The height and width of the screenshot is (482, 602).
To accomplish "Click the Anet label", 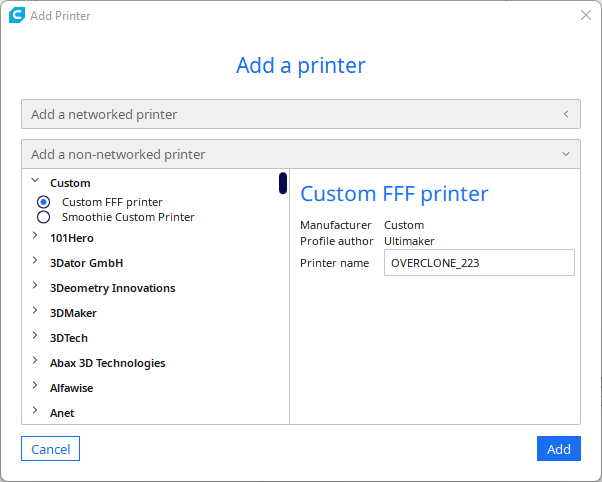I will 62,413.
